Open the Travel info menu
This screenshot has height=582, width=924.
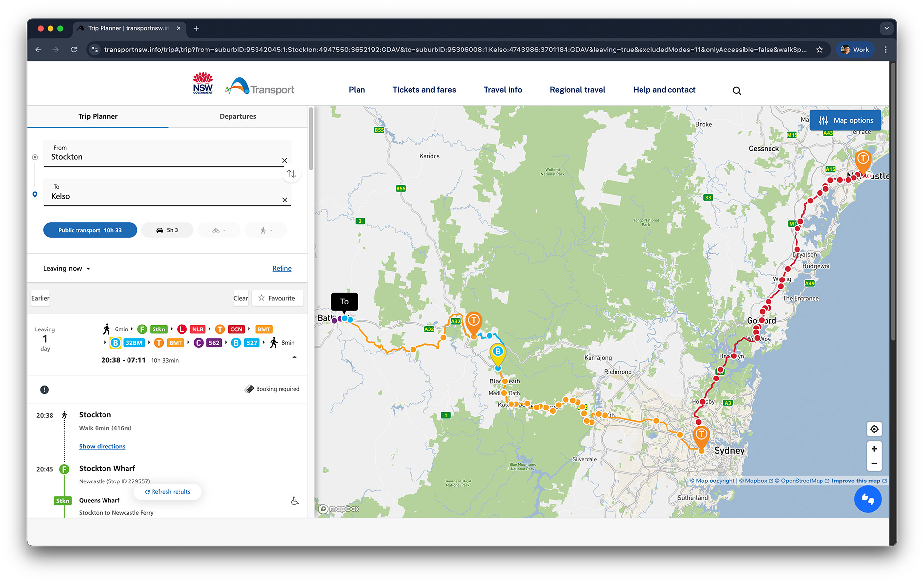point(503,90)
